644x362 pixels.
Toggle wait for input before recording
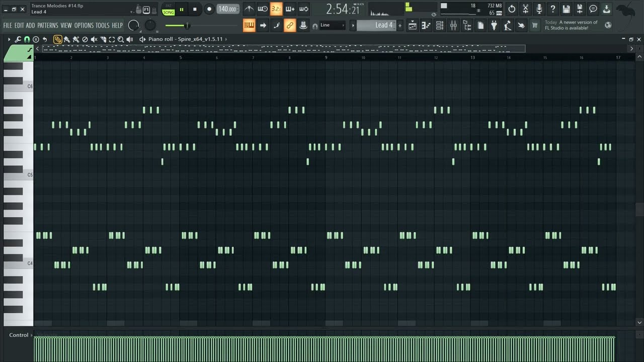(263, 9)
